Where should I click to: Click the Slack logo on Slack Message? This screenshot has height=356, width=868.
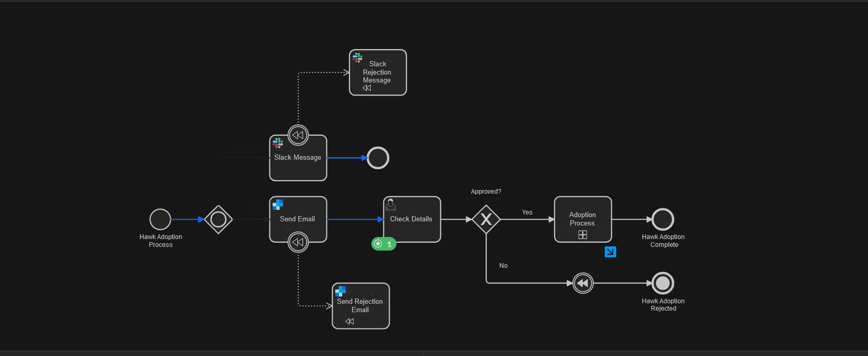[x=278, y=143]
